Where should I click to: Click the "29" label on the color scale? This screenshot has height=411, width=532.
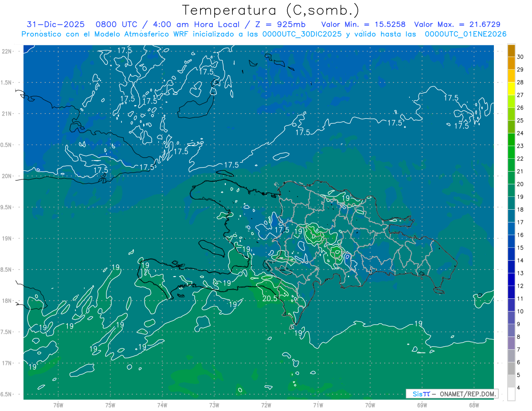[520, 70]
